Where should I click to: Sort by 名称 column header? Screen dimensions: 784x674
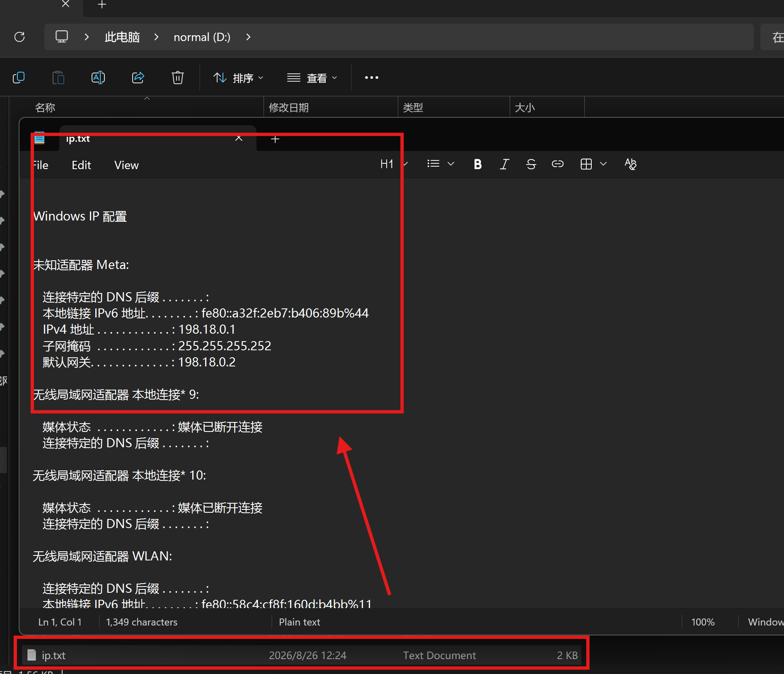click(x=45, y=108)
